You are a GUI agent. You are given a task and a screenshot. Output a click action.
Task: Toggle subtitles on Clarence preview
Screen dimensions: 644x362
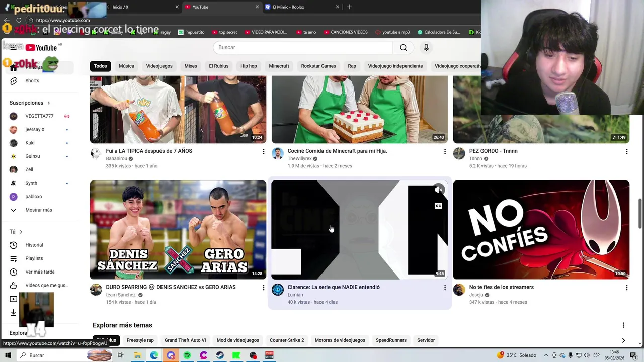point(438,206)
